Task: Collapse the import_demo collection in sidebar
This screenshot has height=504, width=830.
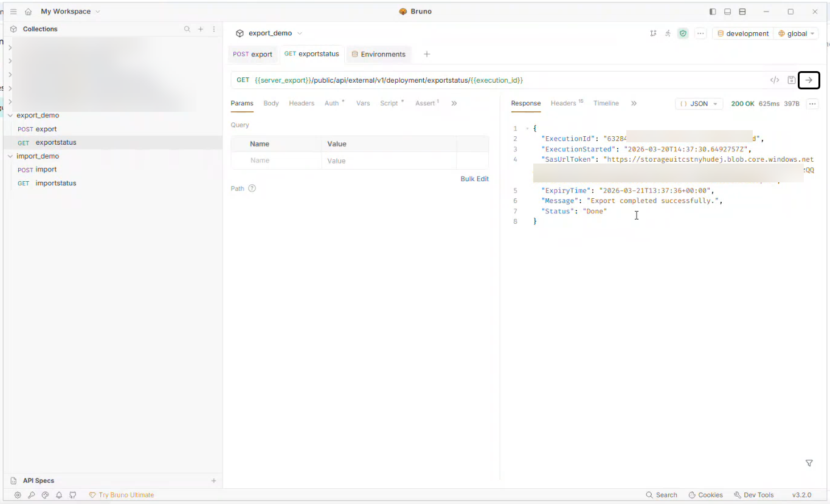Action: (10, 156)
